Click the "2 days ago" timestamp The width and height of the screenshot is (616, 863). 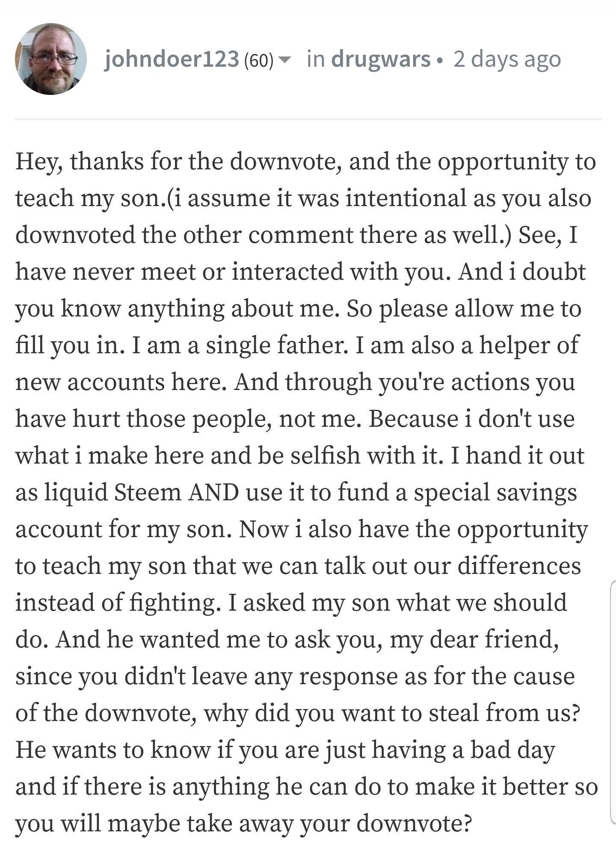[x=507, y=59]
